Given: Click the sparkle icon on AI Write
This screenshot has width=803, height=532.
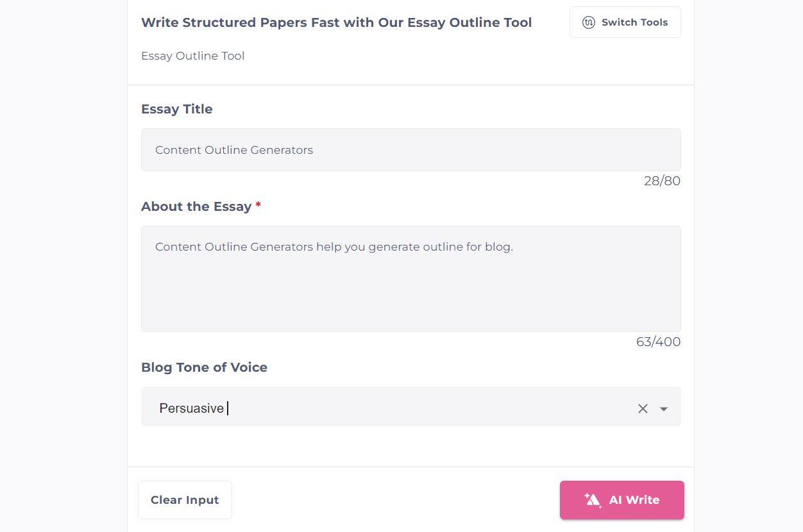Looking at the screenshot, I should [592, 500].
